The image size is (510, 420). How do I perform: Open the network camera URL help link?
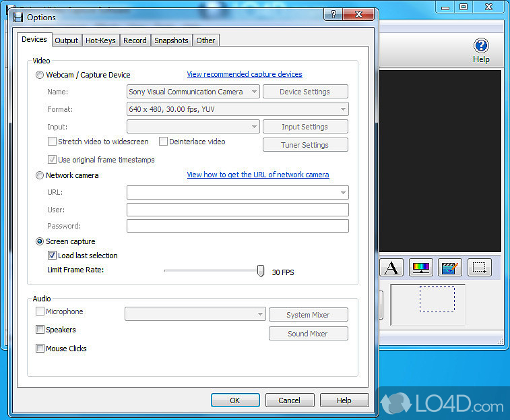pos(258,175)
